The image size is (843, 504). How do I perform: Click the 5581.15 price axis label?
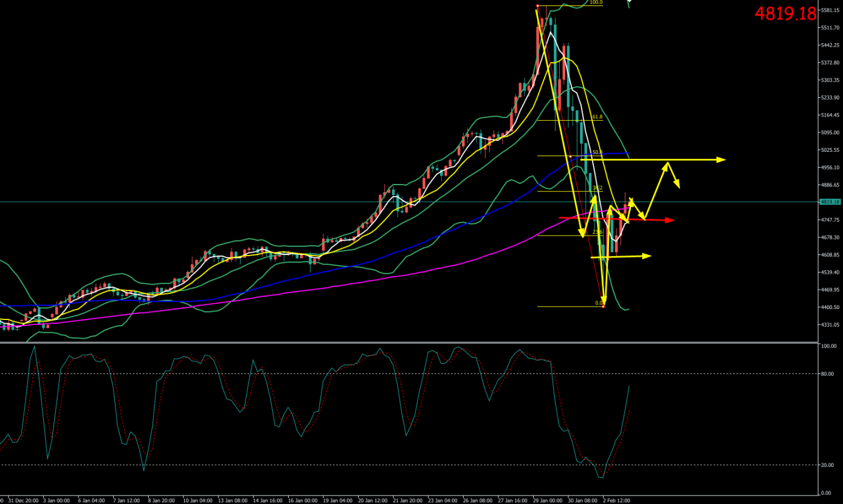(828, 10)
